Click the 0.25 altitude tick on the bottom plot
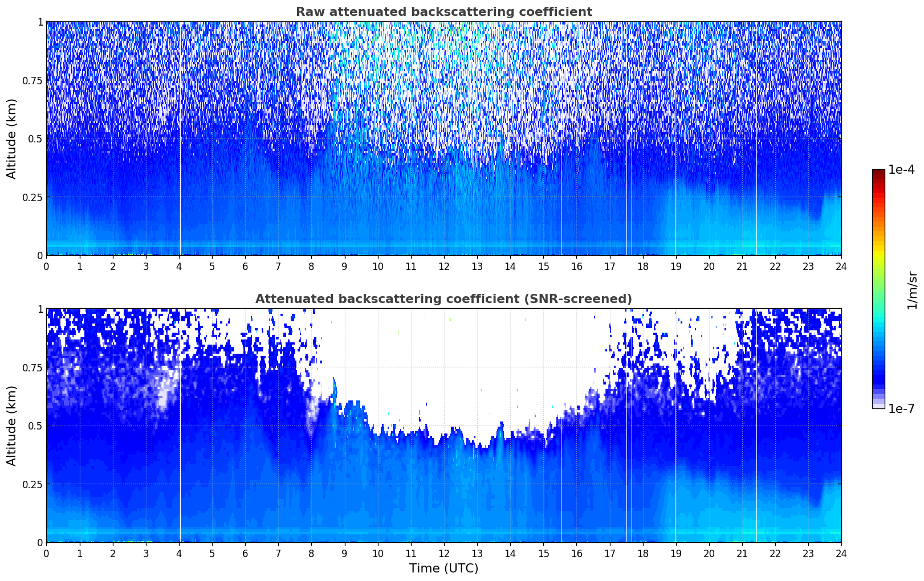The image size is (924, 581). 32,484
